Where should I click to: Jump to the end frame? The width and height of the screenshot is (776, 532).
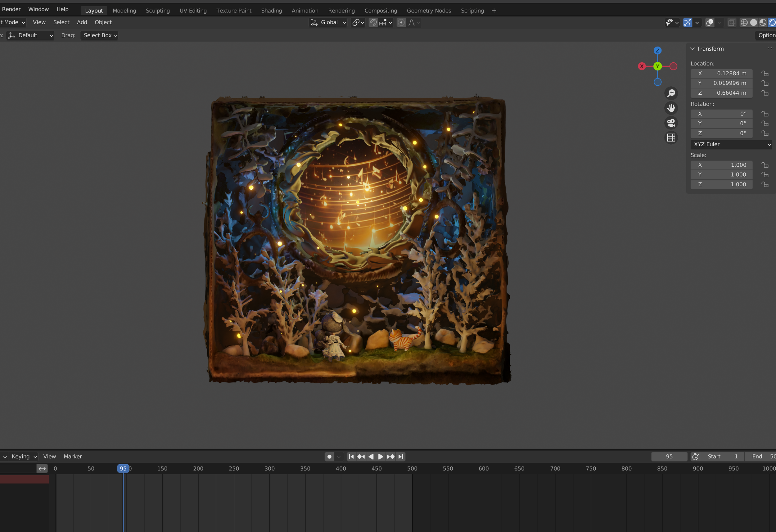coord(401,457)
